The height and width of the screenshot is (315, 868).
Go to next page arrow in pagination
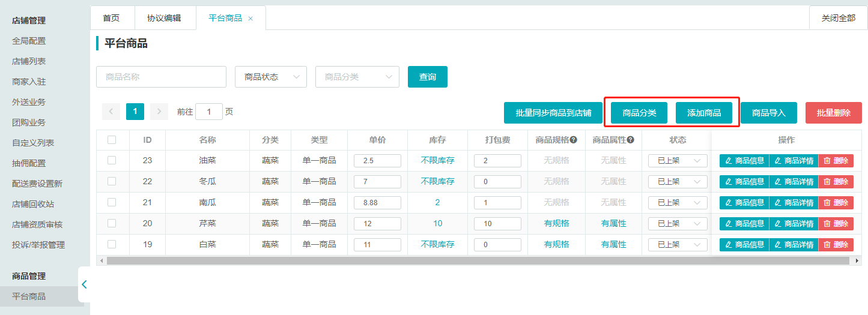pyautogui.click(x=159, y=112)
